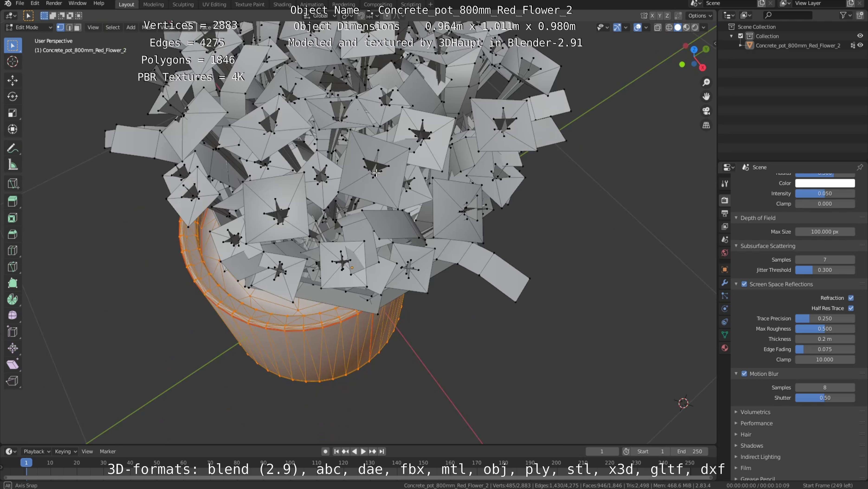The width and height of the screenshot is (868, 489).
Task: Open Material properties sphere icon
Action: pyautogui.click(x=725, y=348)
